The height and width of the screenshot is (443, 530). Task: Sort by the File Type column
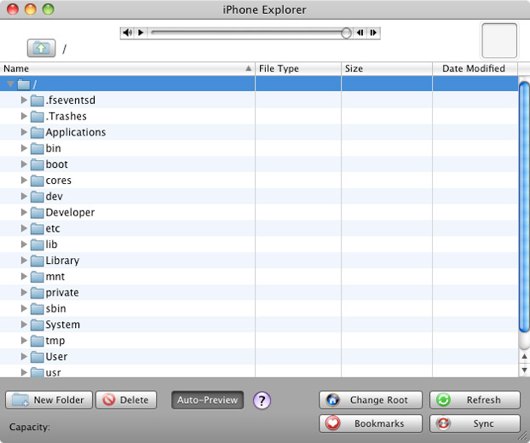coord(298,69)
